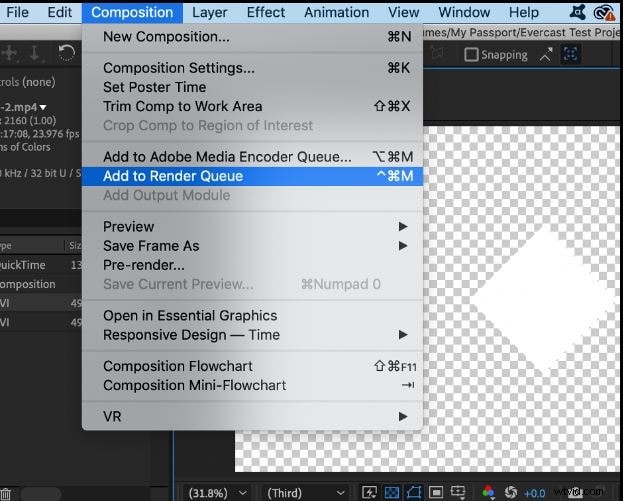The width and height of the screenshot is (623, 501).
Task: Expand the Save Frame As submenu
Action: pos(252,246)
